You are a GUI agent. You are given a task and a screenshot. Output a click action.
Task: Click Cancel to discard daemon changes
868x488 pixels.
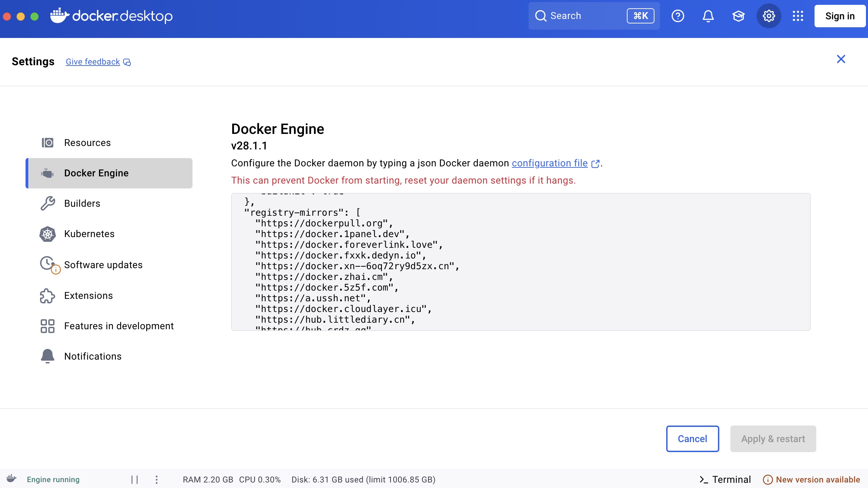point(692,439)
